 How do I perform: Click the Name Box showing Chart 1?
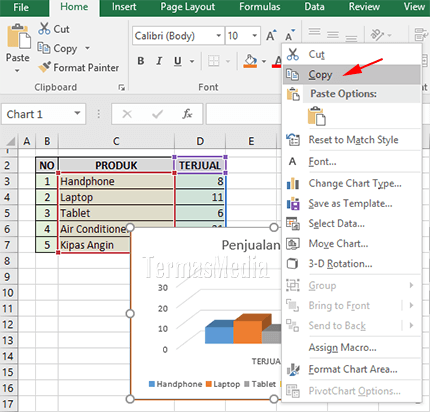pos(43,114)
